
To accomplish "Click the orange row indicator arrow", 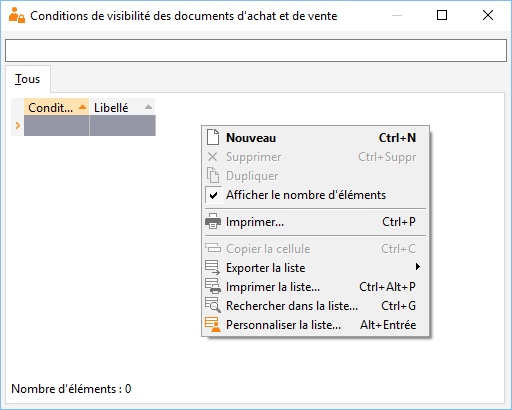I will [x=18, y=125].
